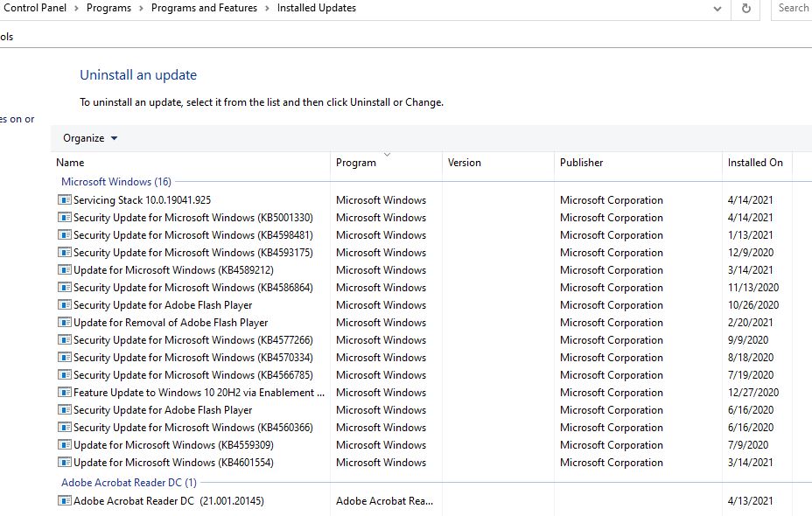The width and height of the screenshot is (812, 516).
Task: Select Security Update for Microsoft Windows (KB4598481)
Action: pos(193,235)
